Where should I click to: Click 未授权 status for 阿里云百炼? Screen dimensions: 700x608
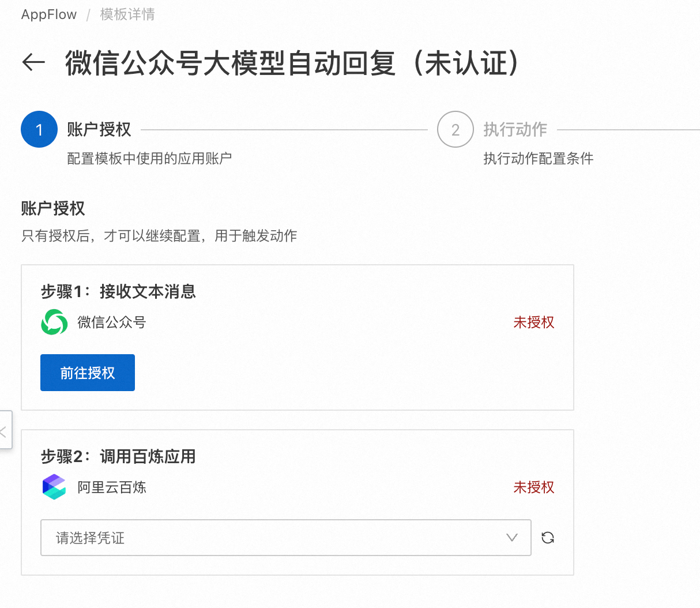point(533,487)
